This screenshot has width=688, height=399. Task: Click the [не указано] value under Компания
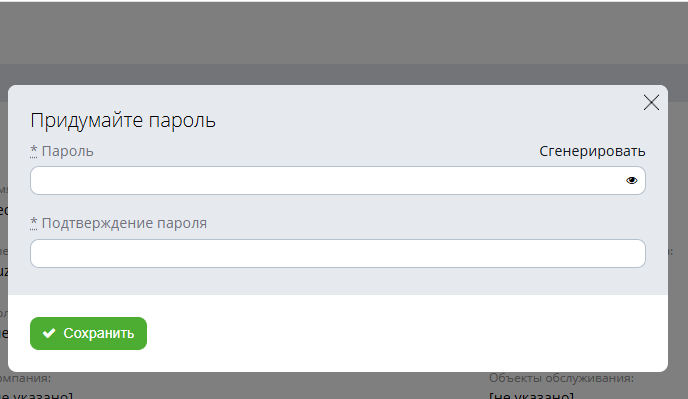36,395
